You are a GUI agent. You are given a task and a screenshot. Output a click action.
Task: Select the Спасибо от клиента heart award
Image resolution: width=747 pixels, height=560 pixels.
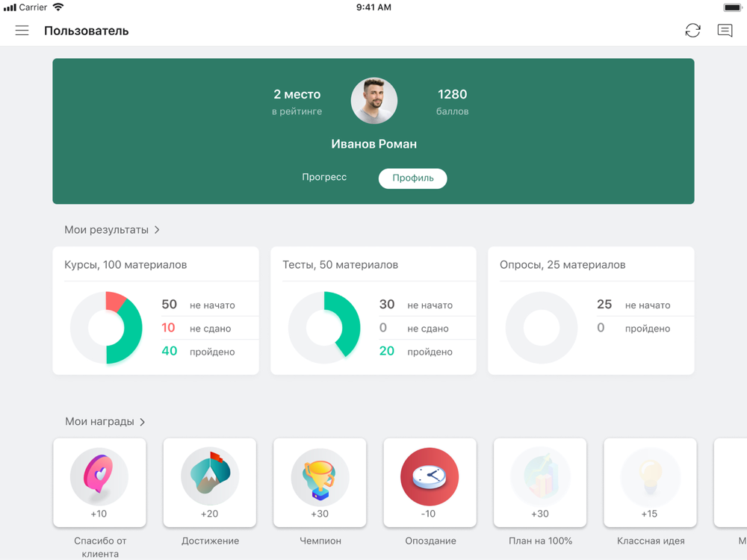99,482
